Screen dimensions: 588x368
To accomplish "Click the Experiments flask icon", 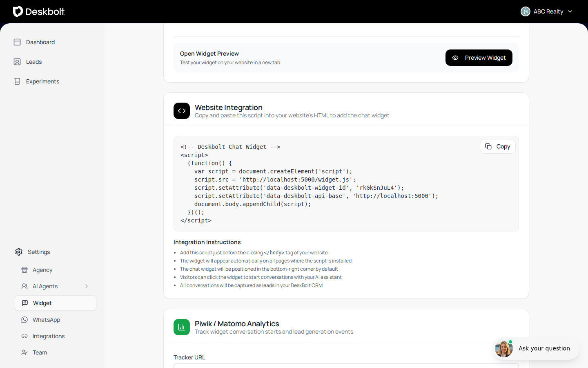I will [17, 81].
